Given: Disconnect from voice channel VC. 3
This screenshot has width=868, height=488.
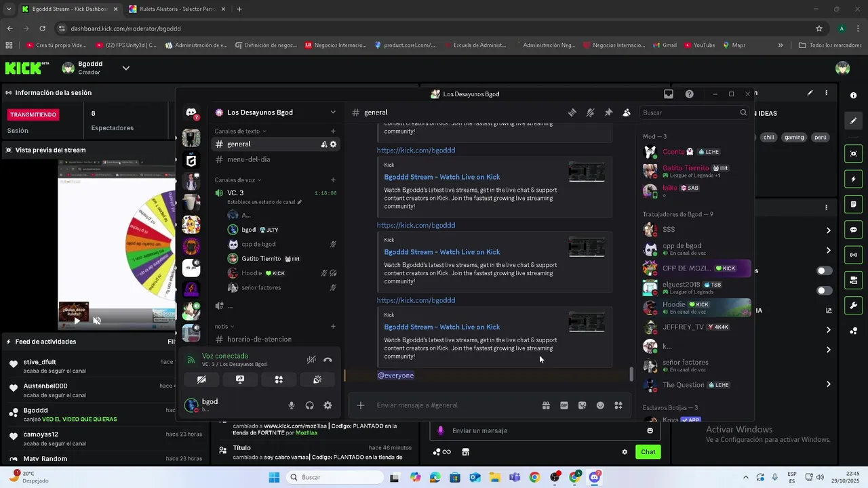Looking at the screenshot, I should (x=328, y=360).
